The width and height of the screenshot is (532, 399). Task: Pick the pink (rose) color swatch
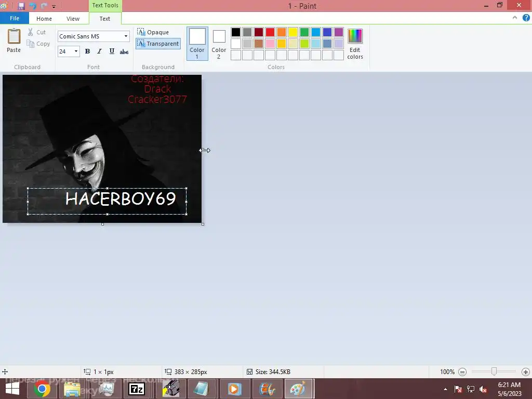pyautogui.click(x=270, y=44)
